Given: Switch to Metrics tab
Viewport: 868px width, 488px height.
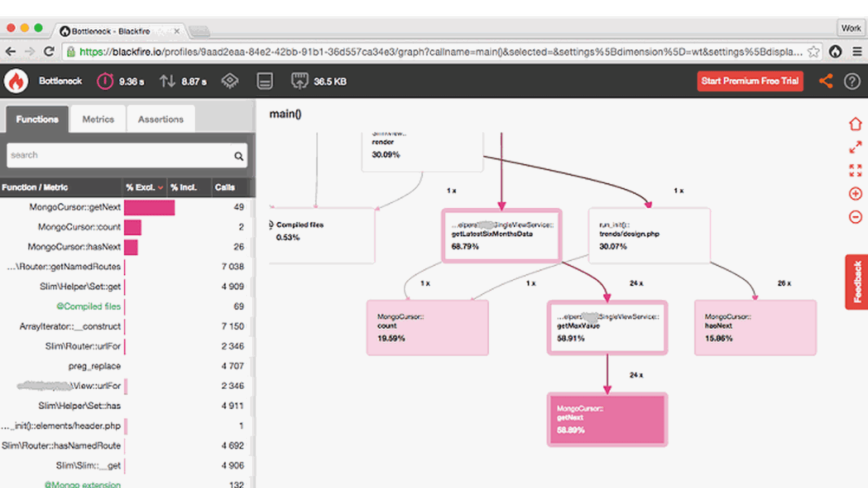Looking at the screenshot, I should pos(98,119).
